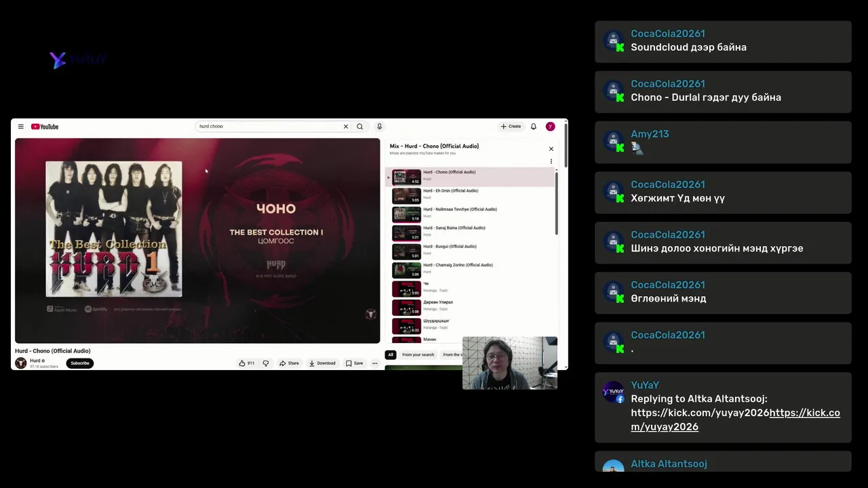Open more actions ellipsis under video

point(374,363)
